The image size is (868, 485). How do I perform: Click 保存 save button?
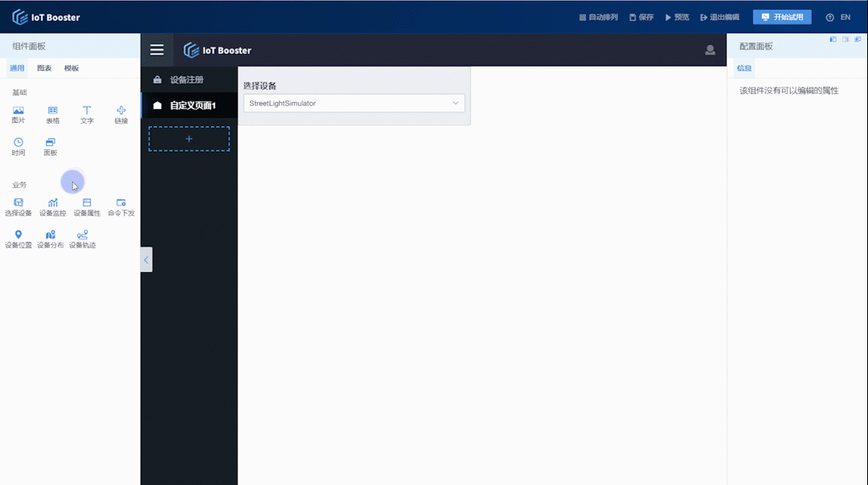[x=641, y=17]
